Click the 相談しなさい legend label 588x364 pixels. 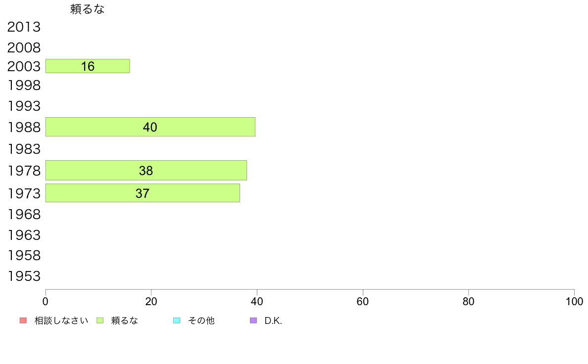point(61,320)
